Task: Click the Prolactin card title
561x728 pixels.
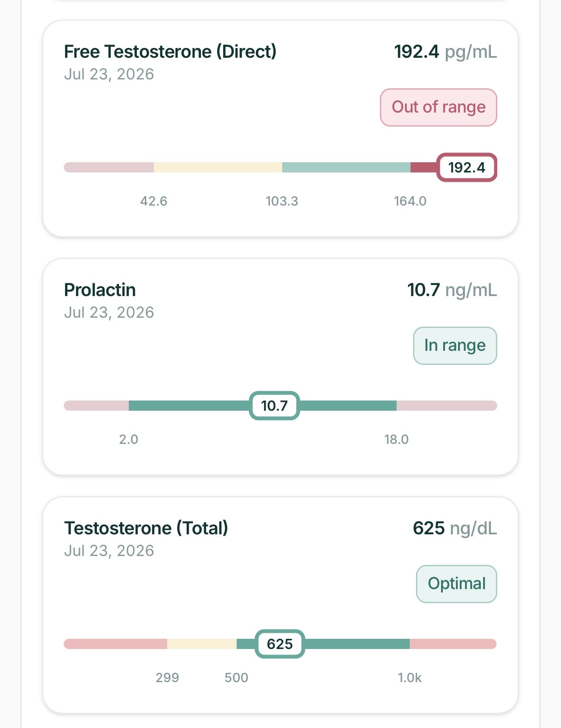Action: pyautogui.click(x=100, y=290)
